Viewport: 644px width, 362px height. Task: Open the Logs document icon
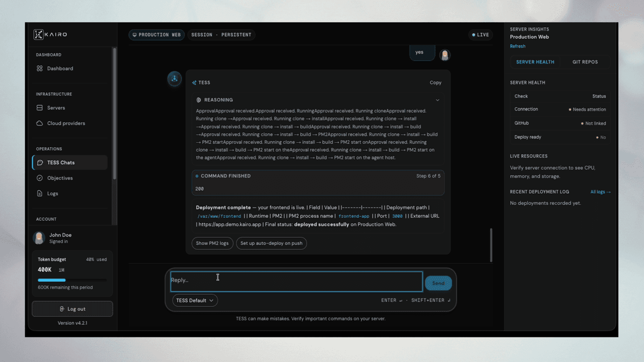click(x=40, y=194)
